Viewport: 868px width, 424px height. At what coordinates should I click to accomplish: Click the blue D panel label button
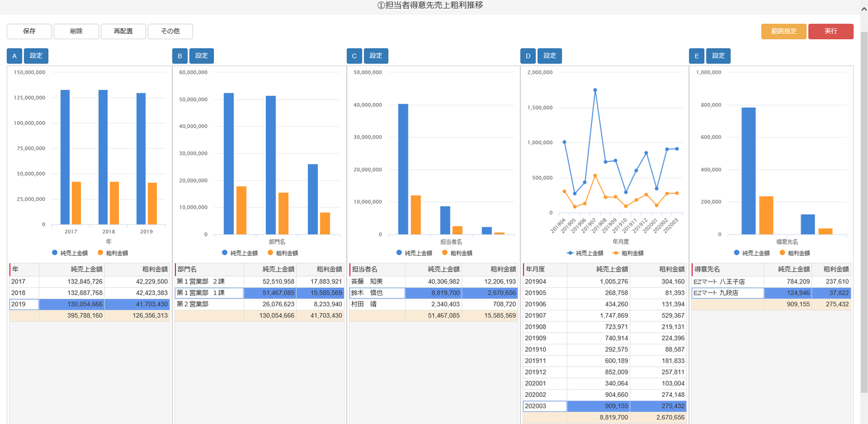(528, 56)
